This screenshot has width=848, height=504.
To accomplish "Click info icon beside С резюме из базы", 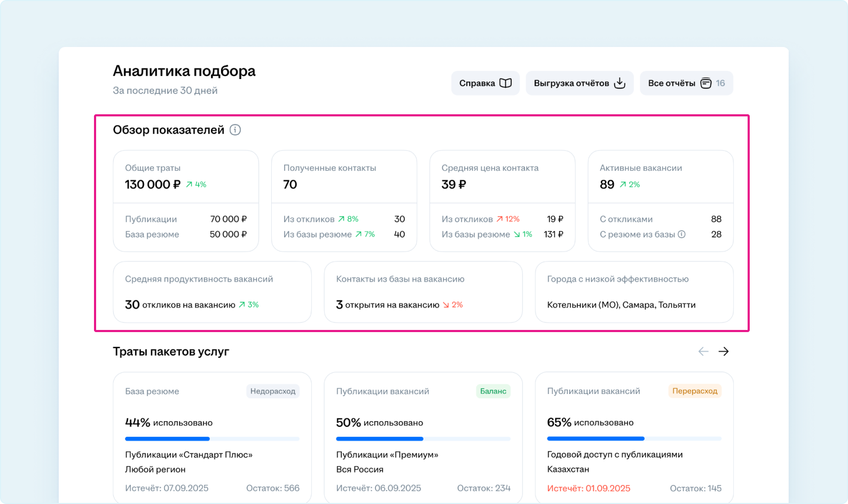I will click(x=681, y=234).
